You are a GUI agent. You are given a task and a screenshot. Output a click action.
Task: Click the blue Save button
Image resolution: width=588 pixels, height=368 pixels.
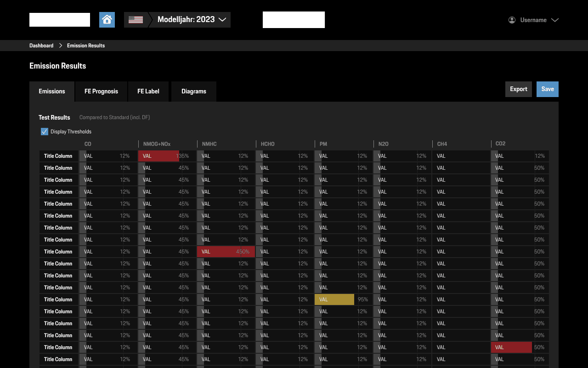[547, 89]
